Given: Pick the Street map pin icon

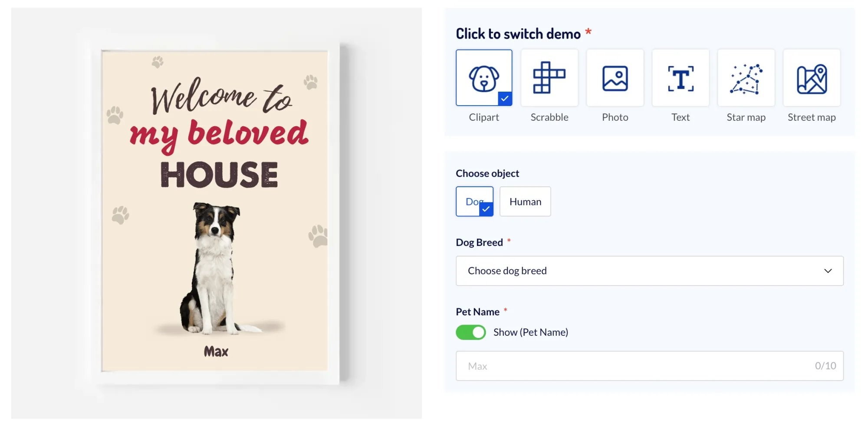Looking at the screenshot, I should [811, 78].
